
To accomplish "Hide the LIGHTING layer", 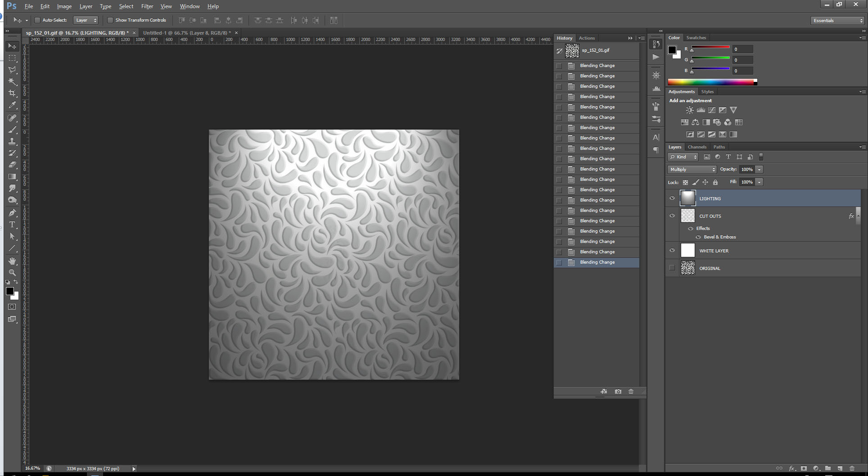I will (672, 198).
